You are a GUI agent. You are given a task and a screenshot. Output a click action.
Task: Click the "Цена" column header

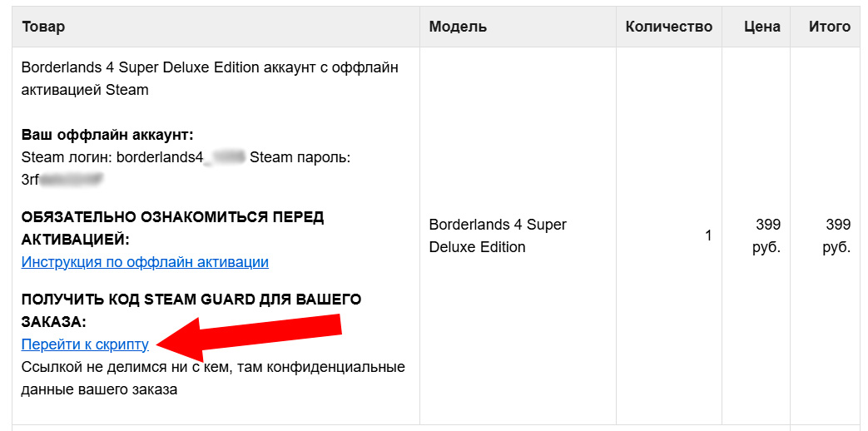762,27
